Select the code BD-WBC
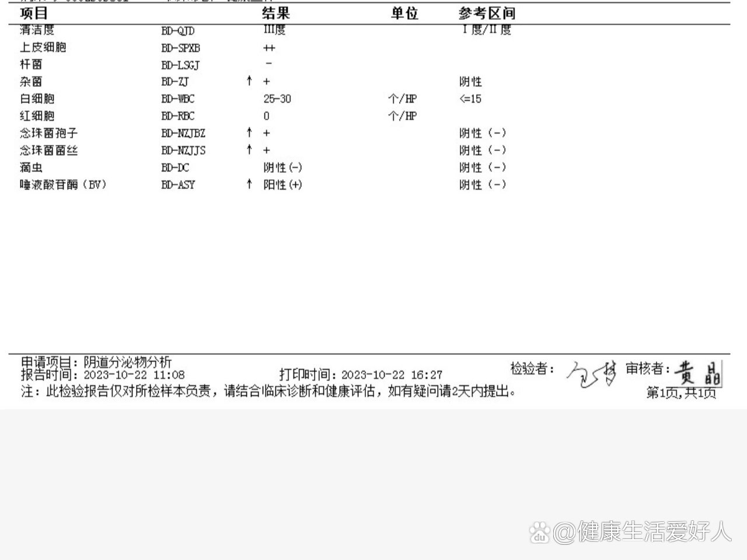The height and width of the screenshot is (560, 747). tap(178, 99)
